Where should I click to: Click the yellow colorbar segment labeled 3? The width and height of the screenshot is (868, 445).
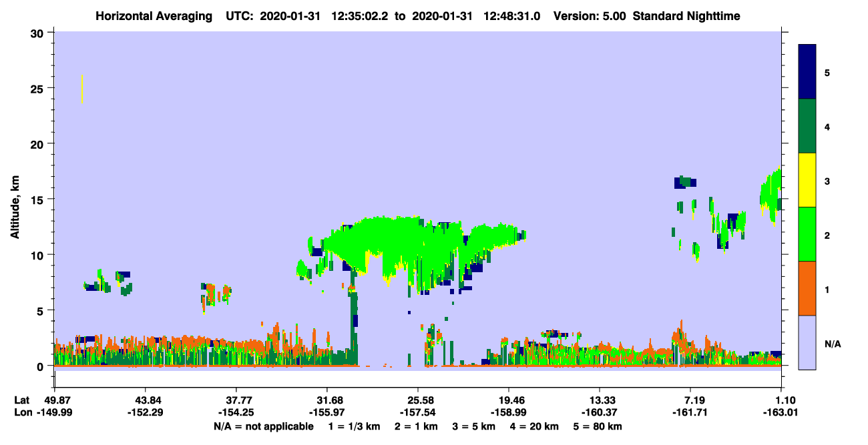[x=807, y=180]
